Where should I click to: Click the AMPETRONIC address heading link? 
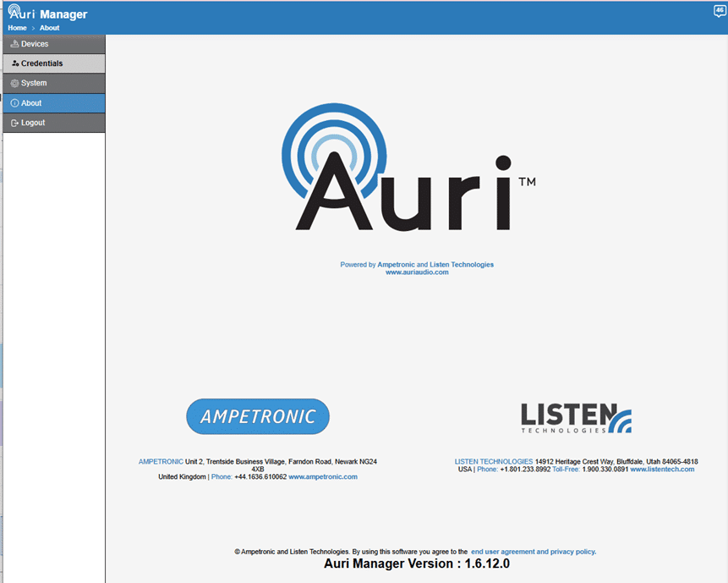coord(161,462)
